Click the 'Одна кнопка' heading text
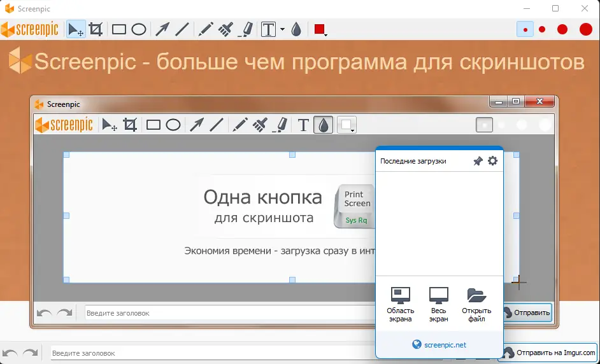The image size is (600, 364). coord(262,197)
